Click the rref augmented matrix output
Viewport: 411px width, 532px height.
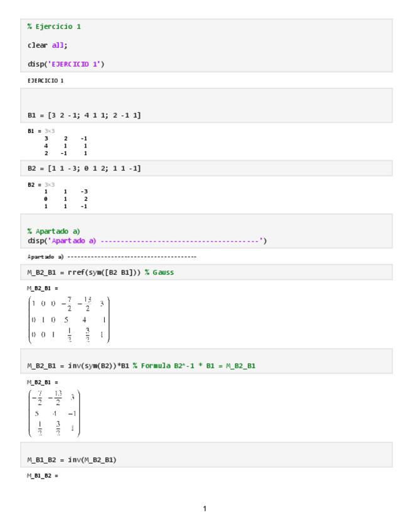click(69, 320)
